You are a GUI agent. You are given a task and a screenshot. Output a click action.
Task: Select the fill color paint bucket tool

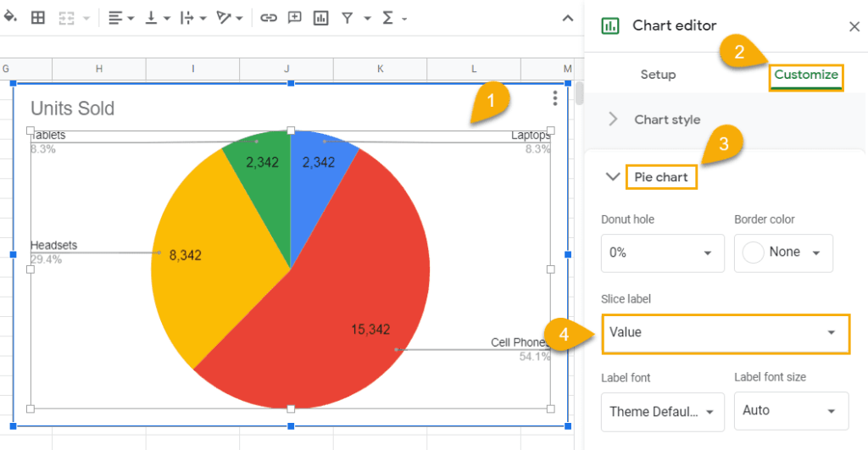point(10,18)
